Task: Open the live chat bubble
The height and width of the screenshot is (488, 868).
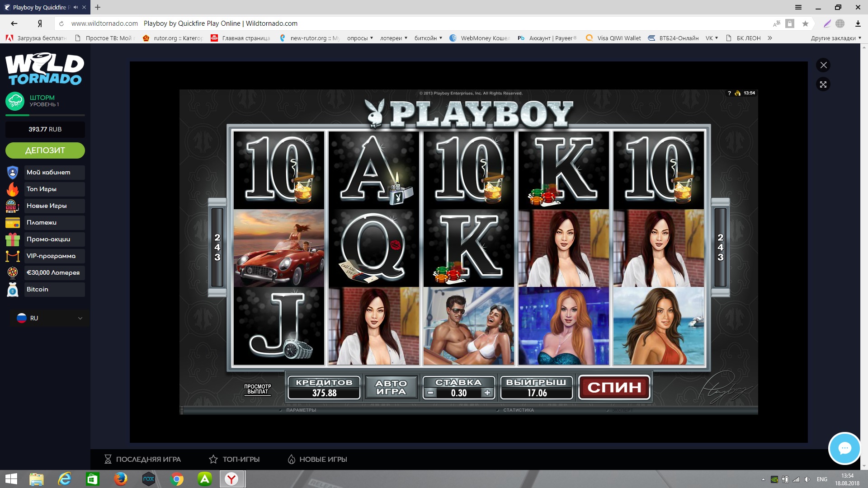Action: (844, 448)
